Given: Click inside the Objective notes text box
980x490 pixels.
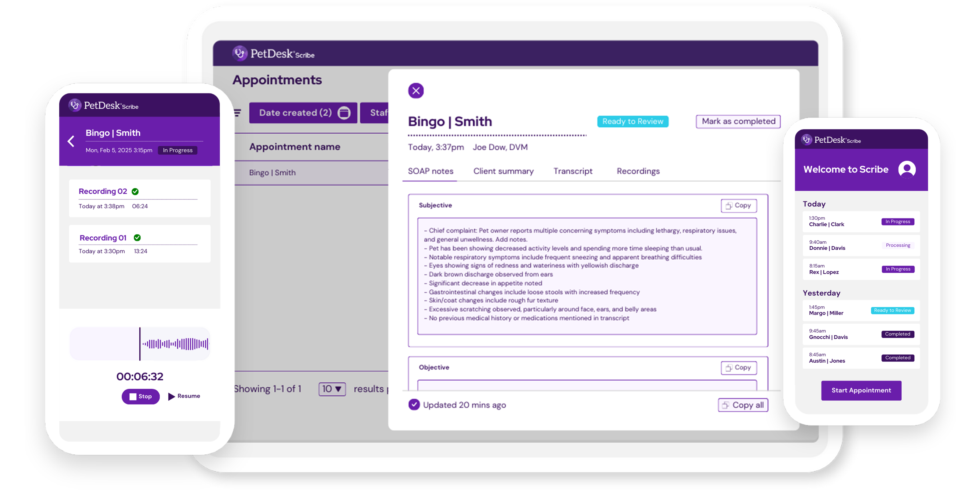Looking at the screenshot, I should coord(587,385).
